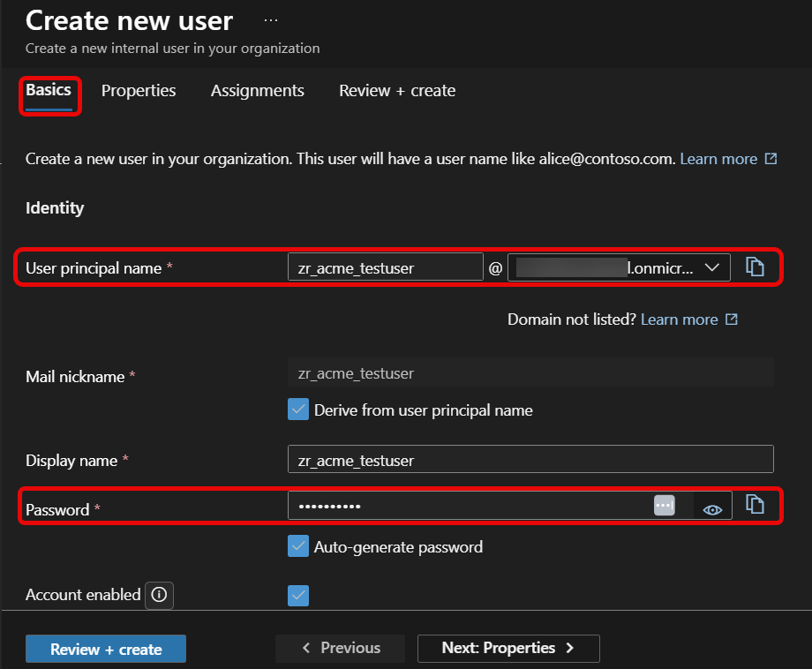Disable the Account enabled checkbox
The height and width of the screenshot is (669, 812).
click(x=298, y=596)
